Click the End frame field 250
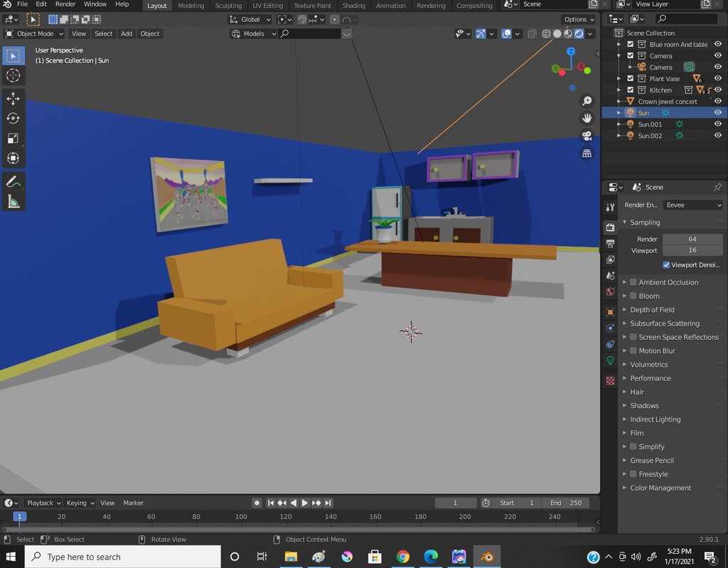 click(566, 503)
